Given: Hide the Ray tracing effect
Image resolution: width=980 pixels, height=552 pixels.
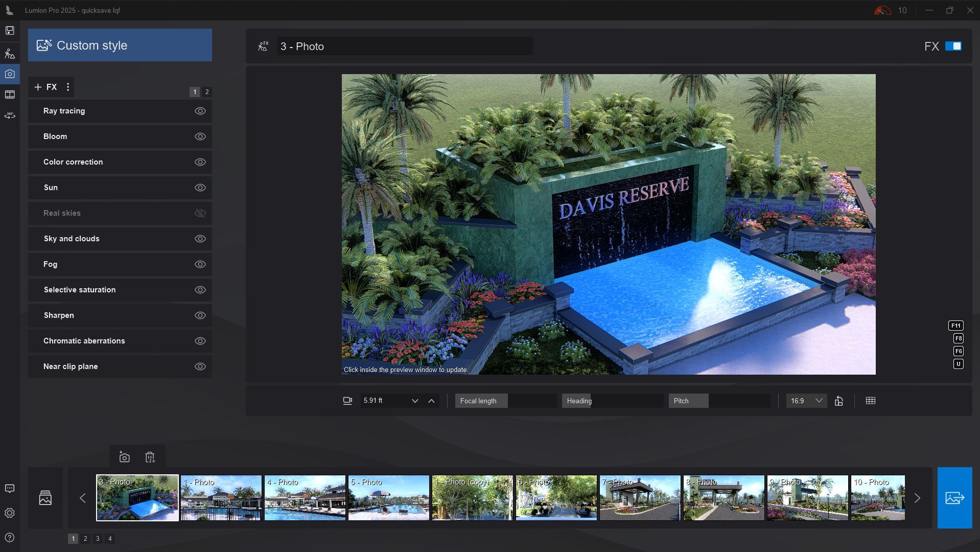Looking at the screenshot, I should click(200, 111).
